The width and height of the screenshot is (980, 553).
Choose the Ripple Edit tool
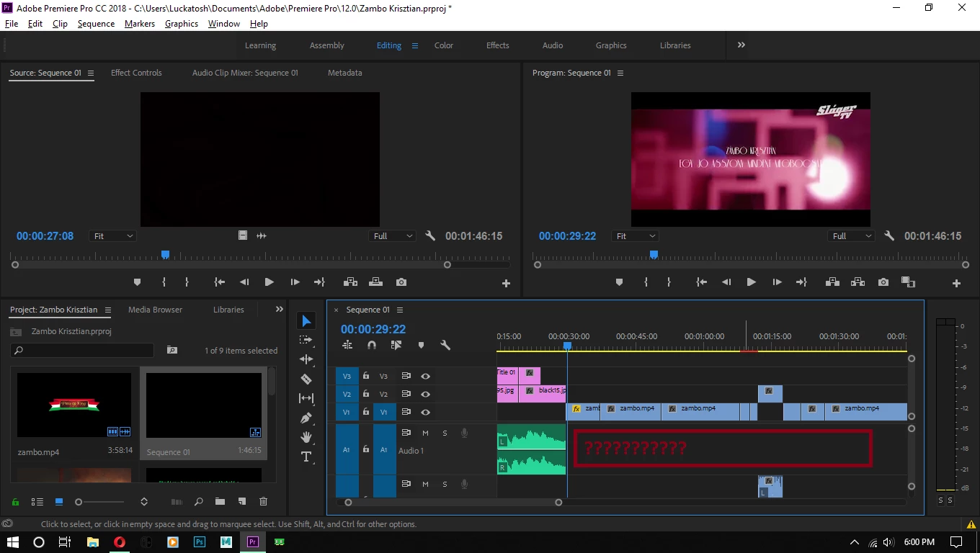306,359
